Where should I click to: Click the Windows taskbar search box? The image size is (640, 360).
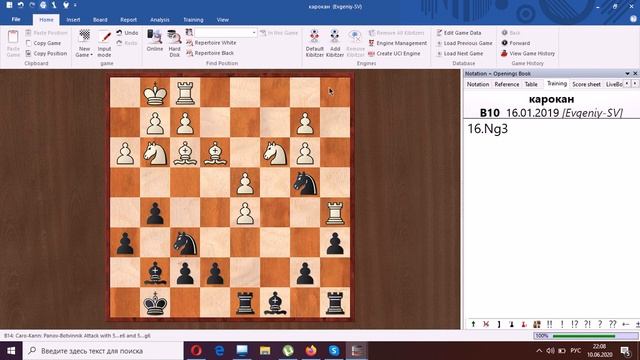tap(103, 351)
